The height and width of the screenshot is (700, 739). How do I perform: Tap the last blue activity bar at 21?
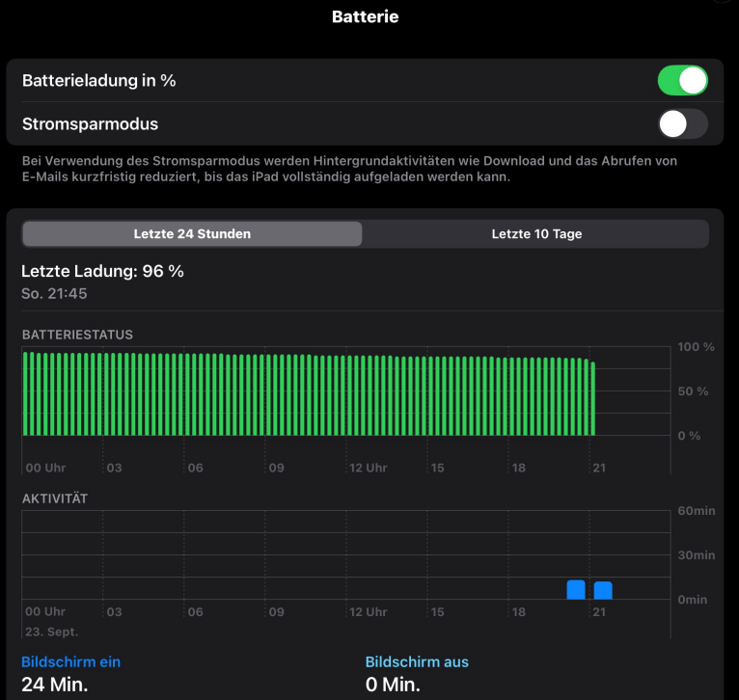coord(603,590)
